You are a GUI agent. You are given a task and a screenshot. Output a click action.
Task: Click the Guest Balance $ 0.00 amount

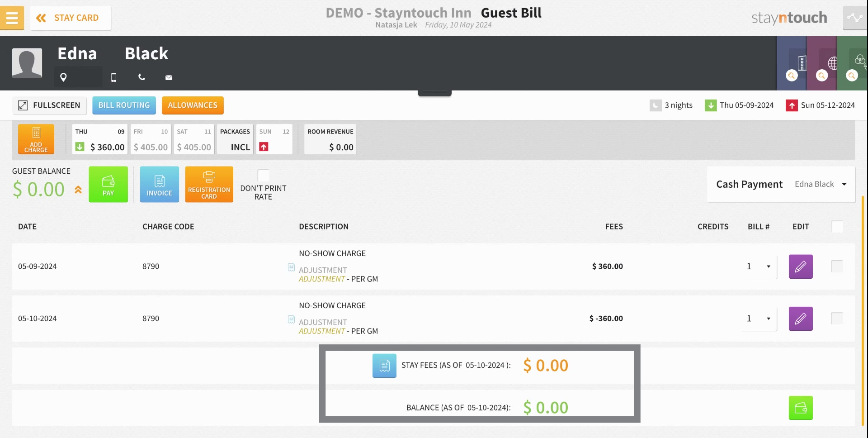[x=39, y=189]
